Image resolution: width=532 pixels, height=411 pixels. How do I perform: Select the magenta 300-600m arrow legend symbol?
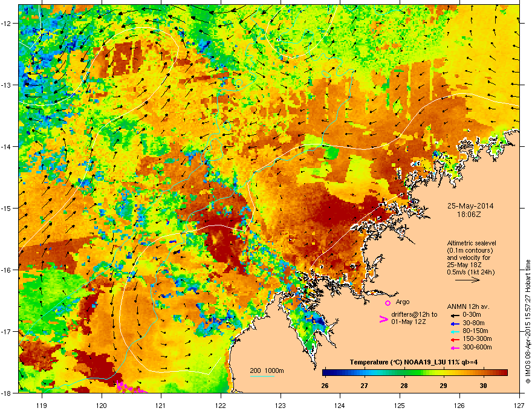pos(455,348)
